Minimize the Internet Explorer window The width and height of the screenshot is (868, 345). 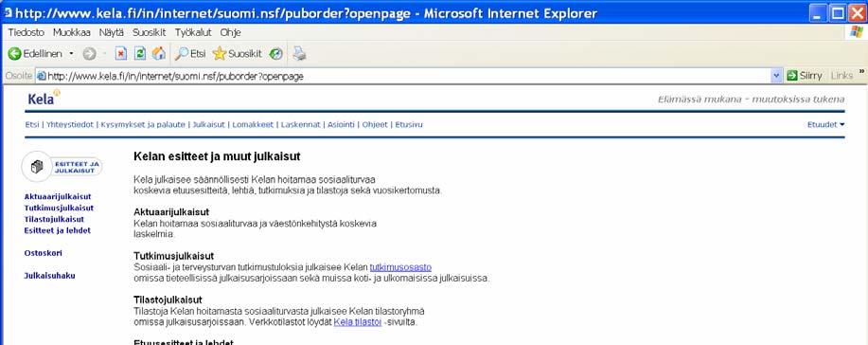coord(817,12)
